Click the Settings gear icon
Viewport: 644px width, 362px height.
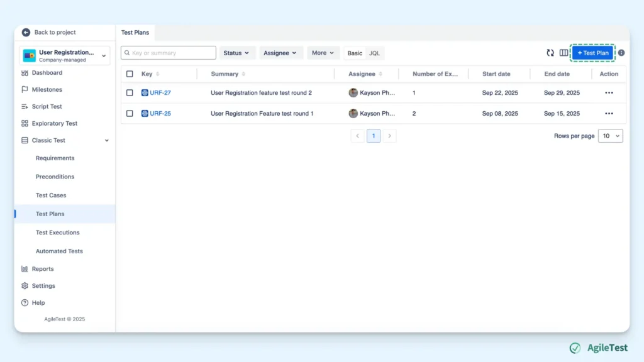click(x=25, y=286)
